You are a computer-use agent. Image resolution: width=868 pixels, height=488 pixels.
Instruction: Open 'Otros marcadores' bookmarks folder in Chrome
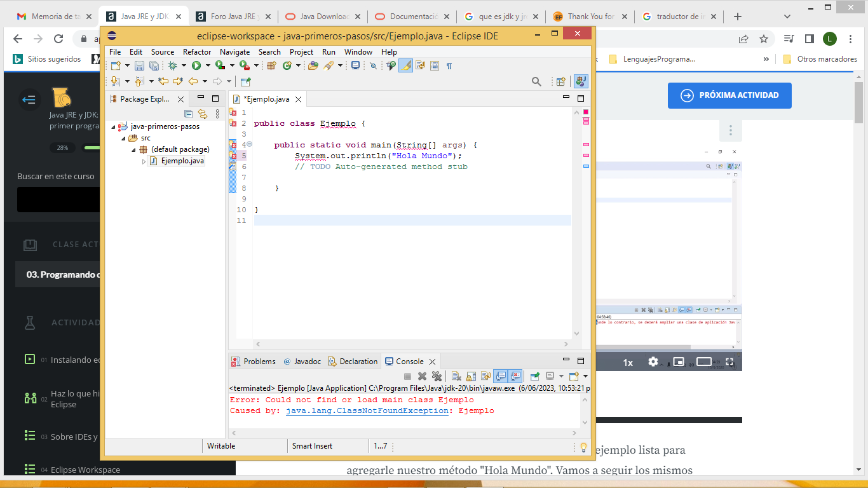(822, 59)
